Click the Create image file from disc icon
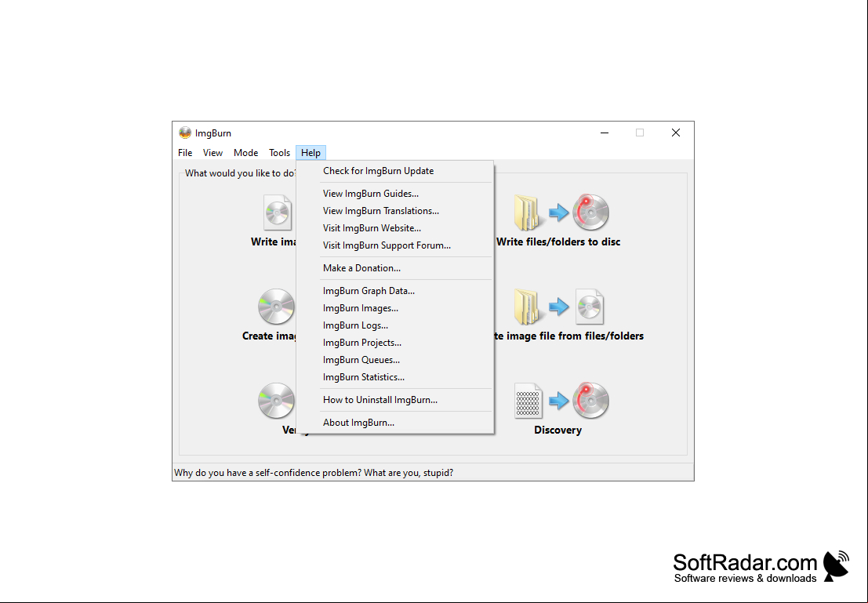 coord(276,307)
